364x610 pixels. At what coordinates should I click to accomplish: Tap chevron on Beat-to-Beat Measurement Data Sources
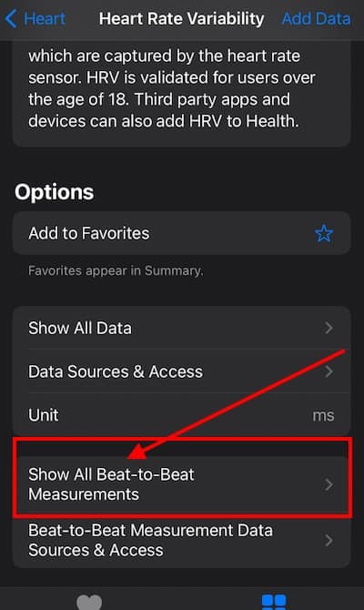pyautogui.click(x=329, y=541)
